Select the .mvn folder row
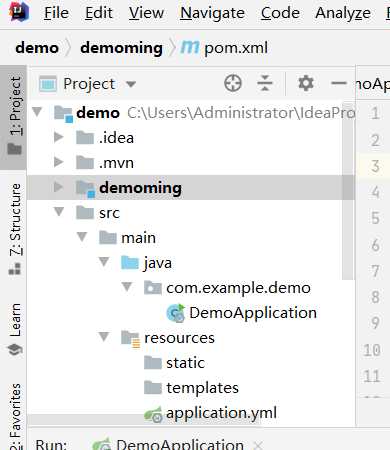 click(191, 163)
